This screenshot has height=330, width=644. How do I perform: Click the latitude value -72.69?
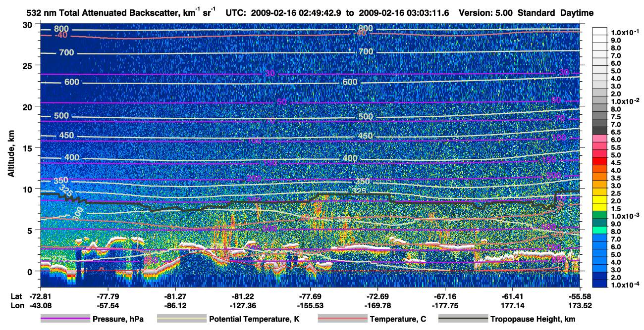[x=377, y=296]
